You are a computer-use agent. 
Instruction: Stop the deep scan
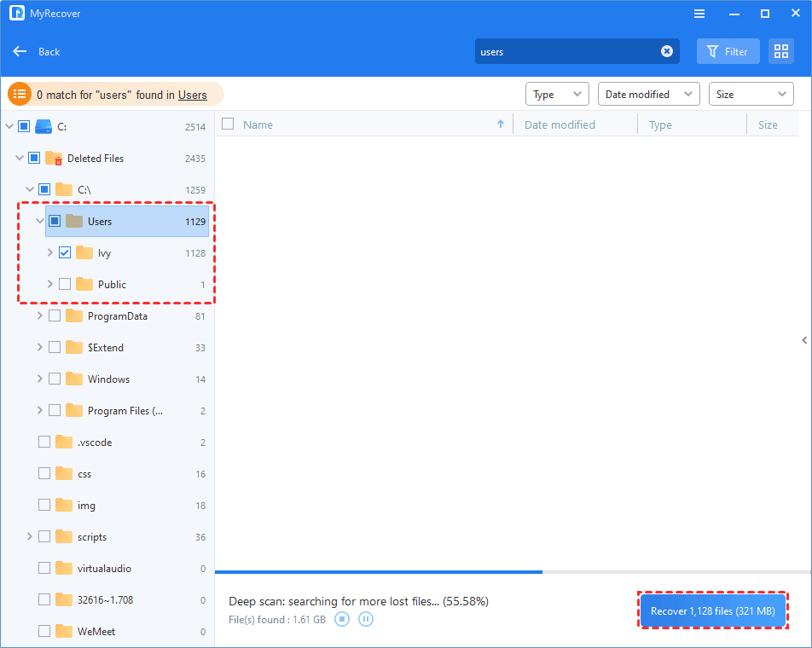(x=342, y=619)
